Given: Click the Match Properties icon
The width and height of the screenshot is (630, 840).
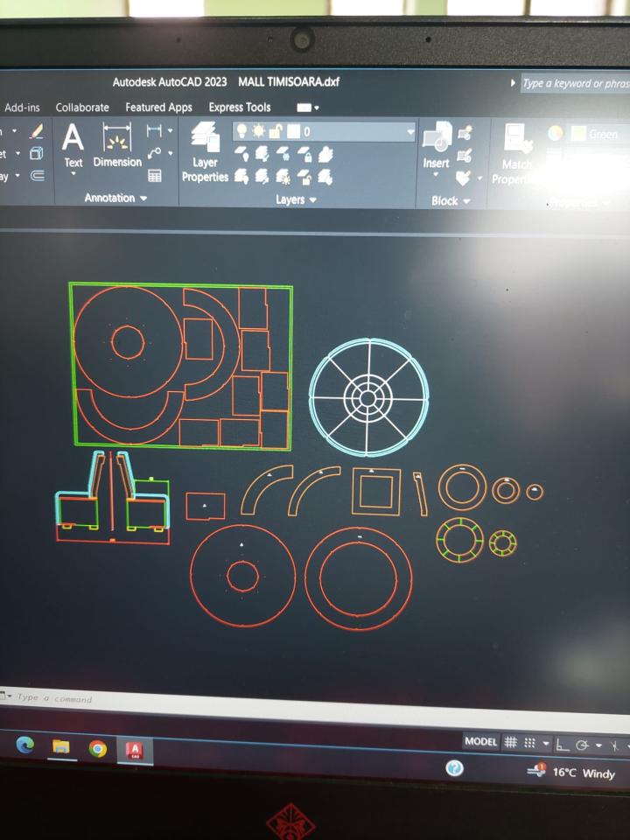Looking at the screenshot, I should (515, 154).
